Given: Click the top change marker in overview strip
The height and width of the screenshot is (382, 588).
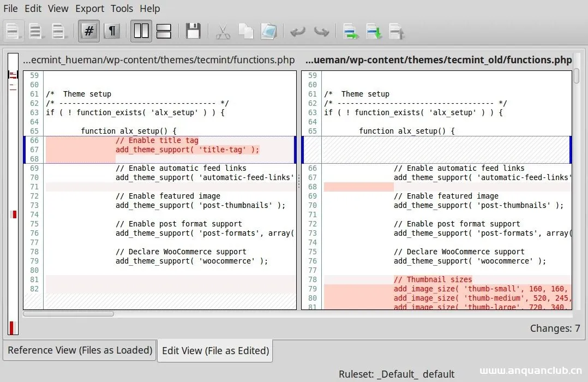Looking at the screenshot, I should pos(13,75).
